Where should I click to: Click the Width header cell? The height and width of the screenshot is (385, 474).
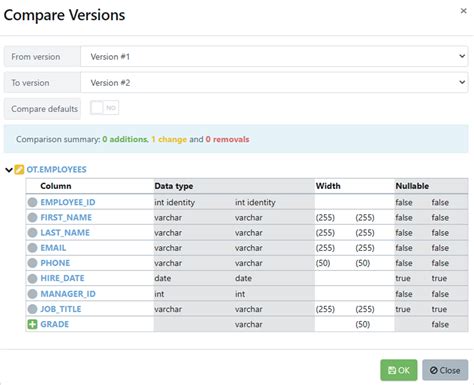click(x=354, y=186)
